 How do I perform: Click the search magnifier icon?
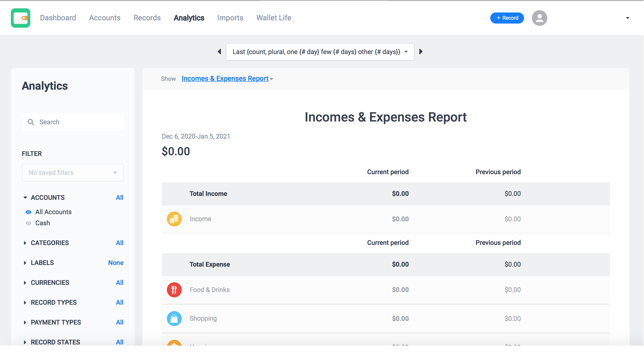(31, 122)
